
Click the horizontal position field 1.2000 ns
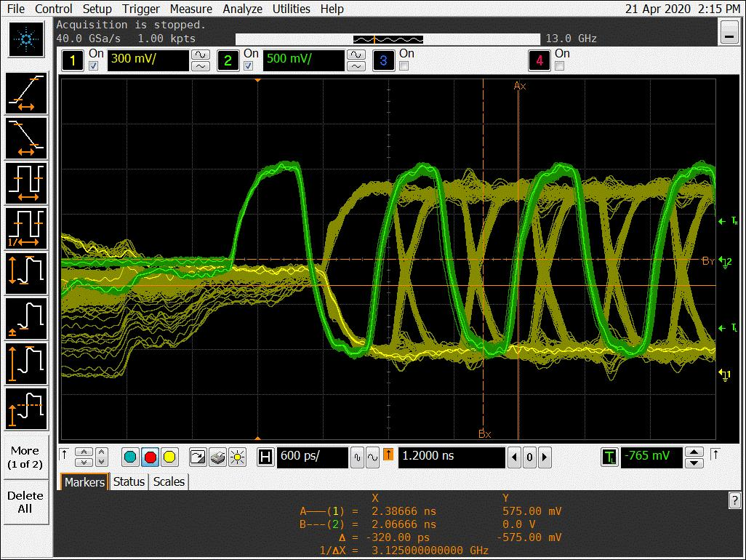(x=452, y=457)
